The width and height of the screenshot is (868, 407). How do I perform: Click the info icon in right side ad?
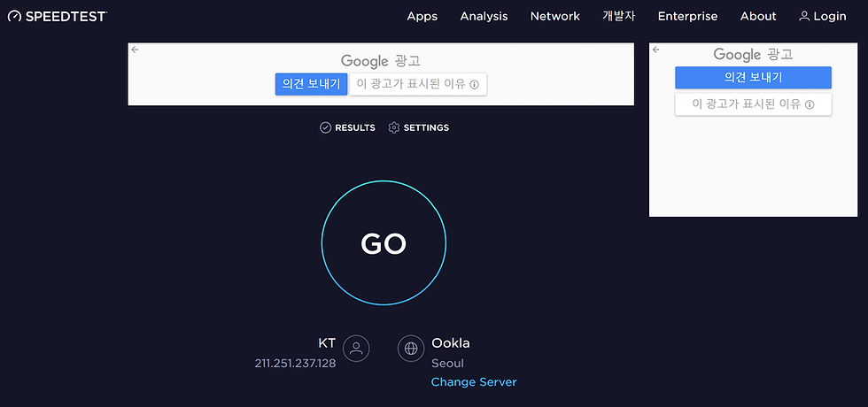coord(810,104)
